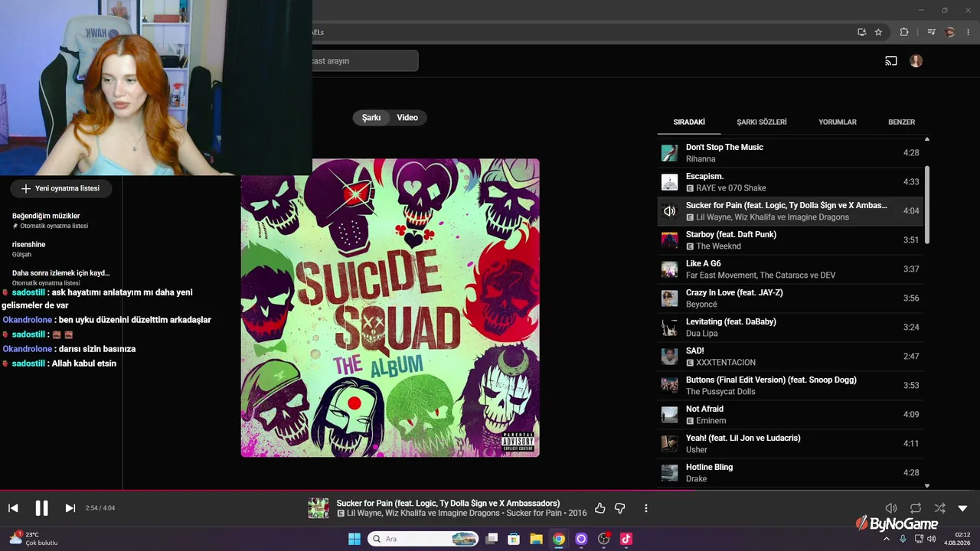The image size is (980, 551).
Task: Click The Weeknd artist name in queue
Action: pos(719,246)
